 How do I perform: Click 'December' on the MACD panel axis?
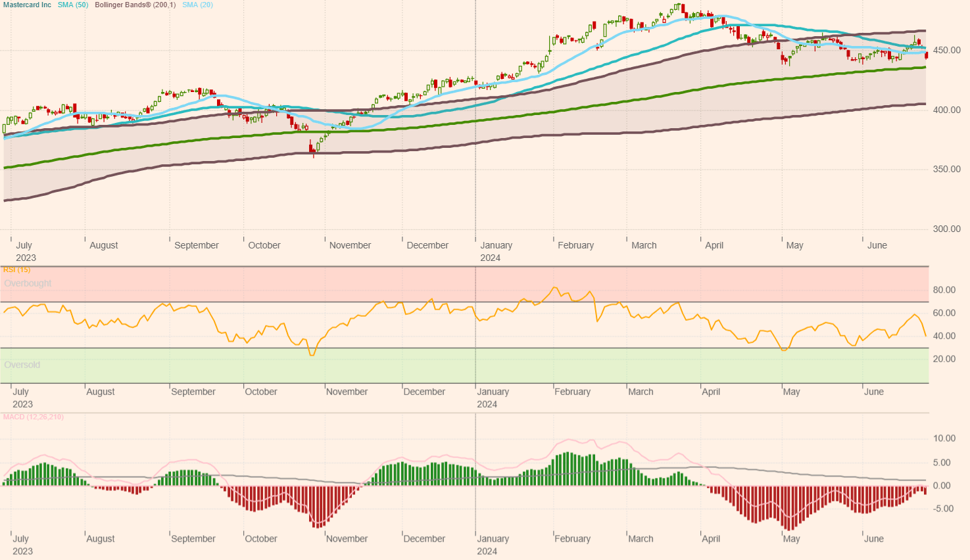pos(424,539)
